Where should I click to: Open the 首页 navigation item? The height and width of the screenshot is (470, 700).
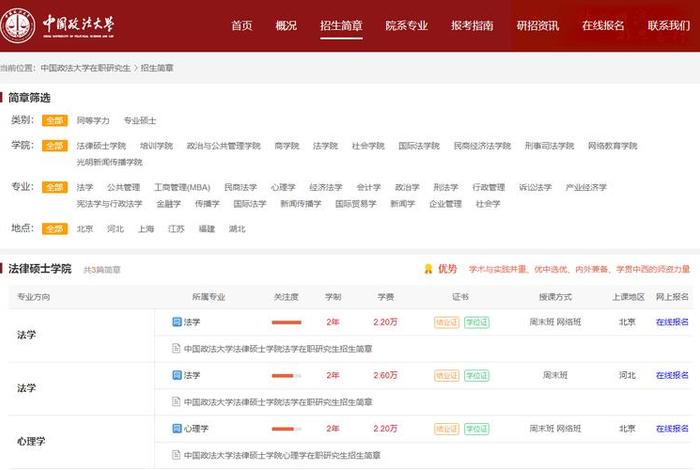[242, 25]
